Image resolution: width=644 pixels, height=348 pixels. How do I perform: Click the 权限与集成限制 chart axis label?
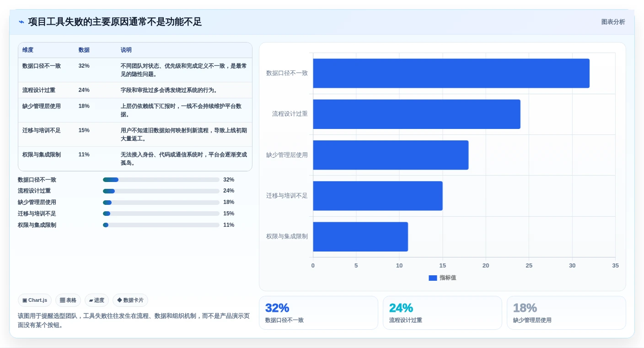pos(287,236)
